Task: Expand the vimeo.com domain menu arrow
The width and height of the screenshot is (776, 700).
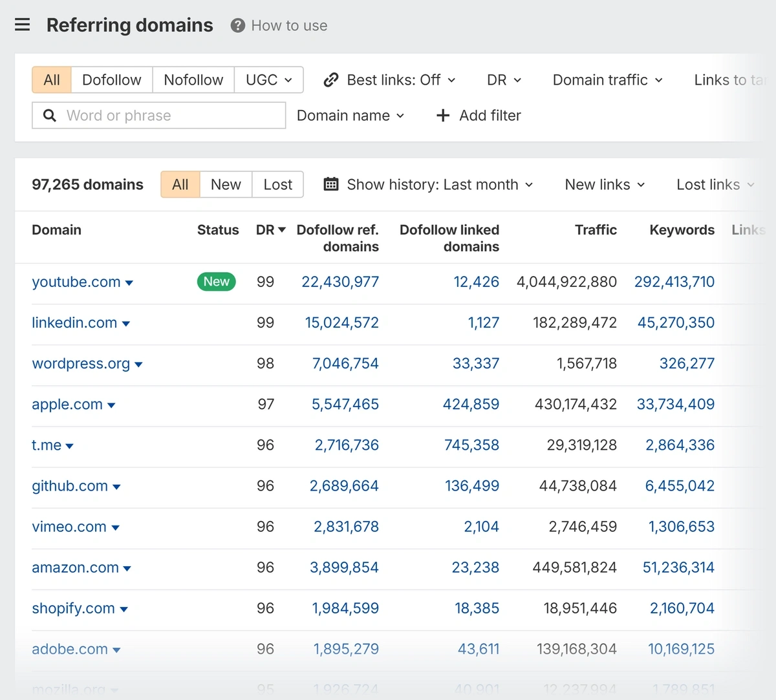Action: (x=115, y=527)
